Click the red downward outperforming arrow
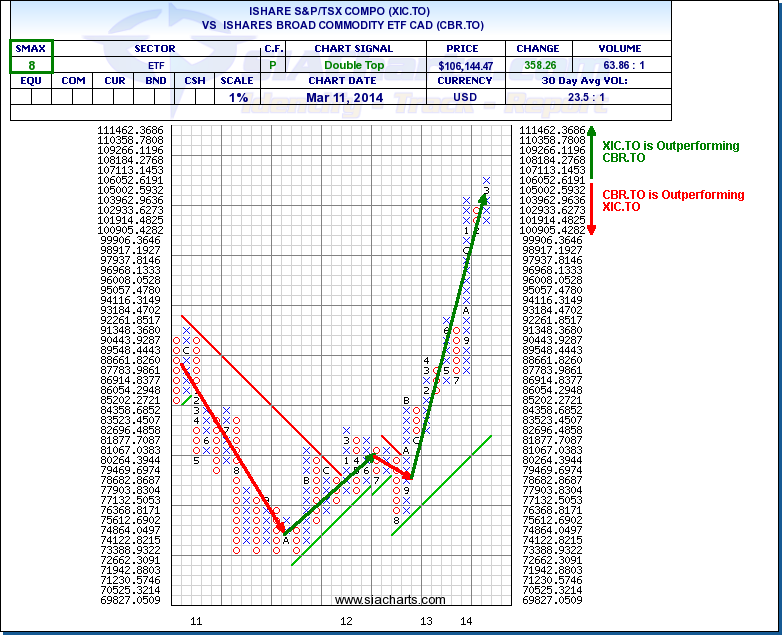The height and width of the screenshot is (635, 782). [591, 207]
